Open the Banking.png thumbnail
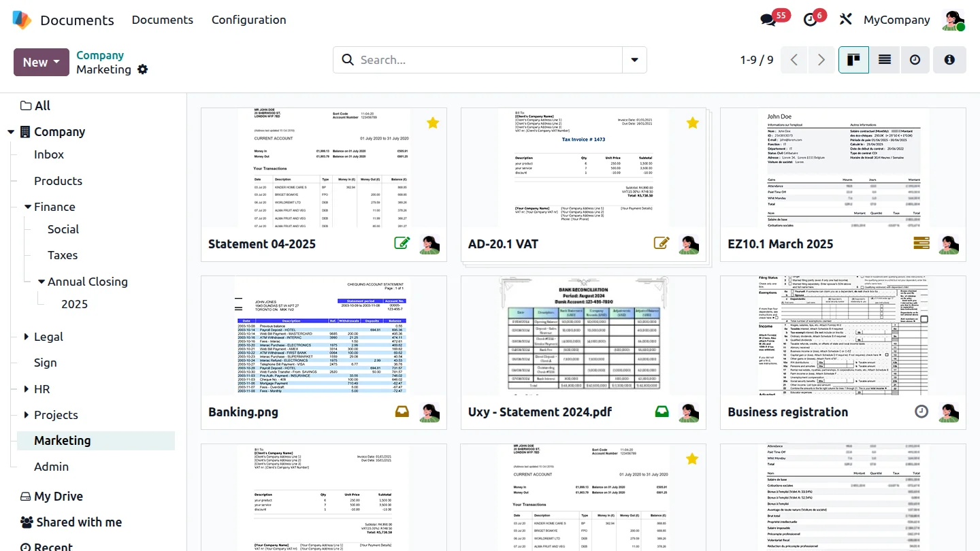Screen dimensions: 980x551 [x=324, y=335]
